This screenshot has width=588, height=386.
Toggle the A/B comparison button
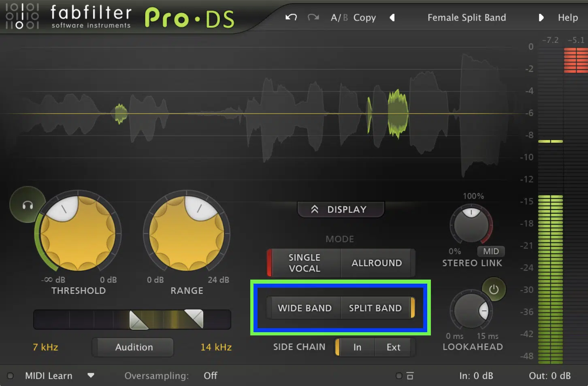point(339,18)
